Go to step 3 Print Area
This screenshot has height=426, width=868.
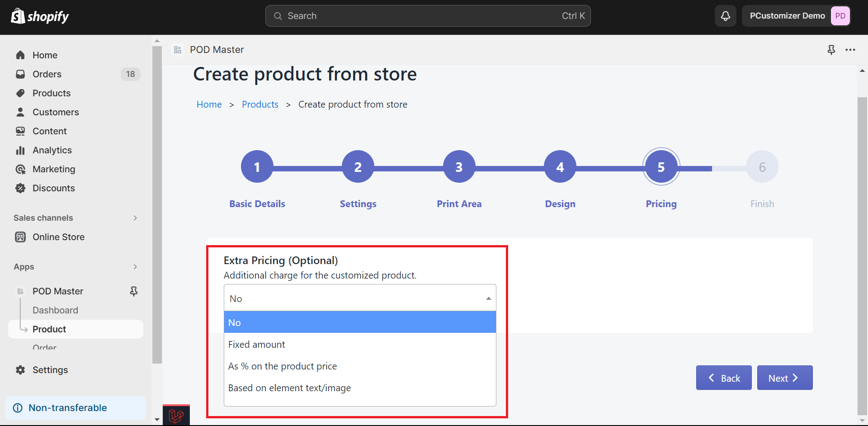point(459,167)
